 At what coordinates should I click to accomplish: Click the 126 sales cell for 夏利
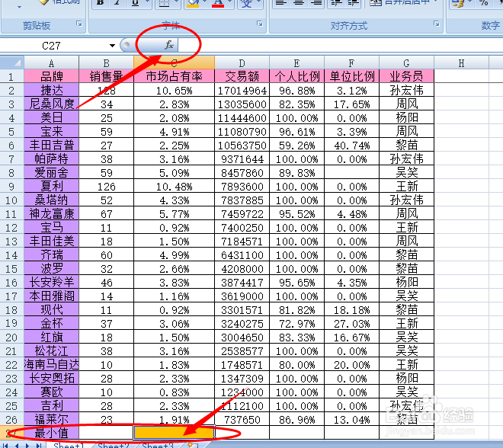tap(106, 187)
